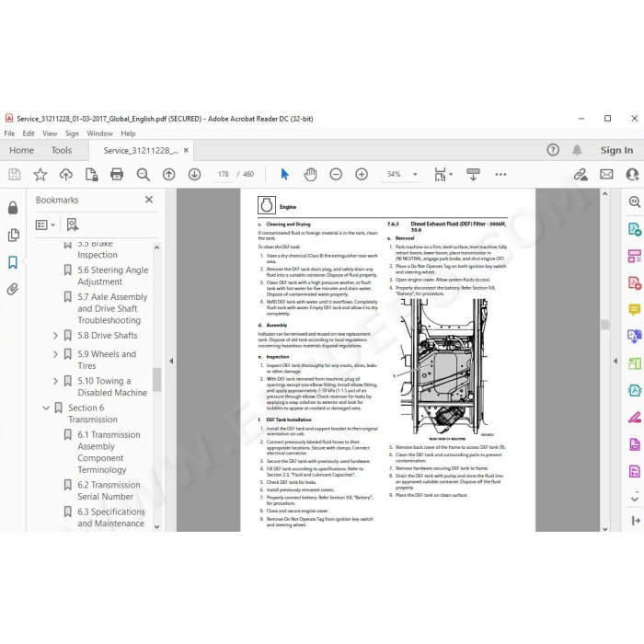Open the Sign menu
Screen dimensions: 644x644
coord(72,133)
